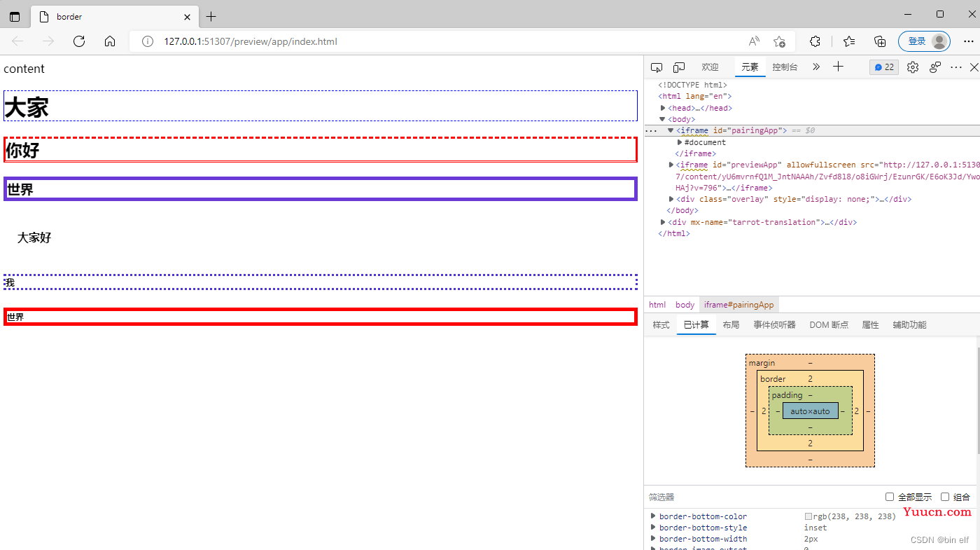The image size is (980, 550).
Task: Close the border browser tab
Action: pos(187,17)
